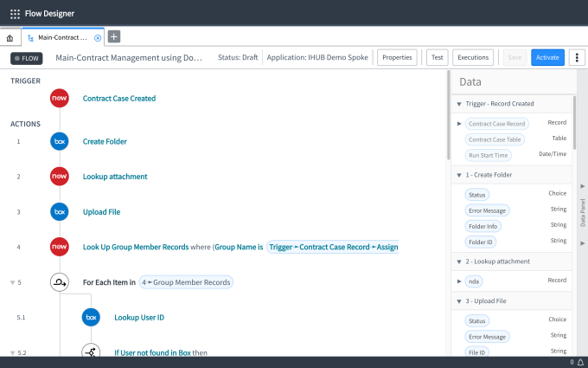The width and height of the screenshot is (588, 368).
Task: Click the Contract Case Created trigger icon
Action: pos(60,99)
